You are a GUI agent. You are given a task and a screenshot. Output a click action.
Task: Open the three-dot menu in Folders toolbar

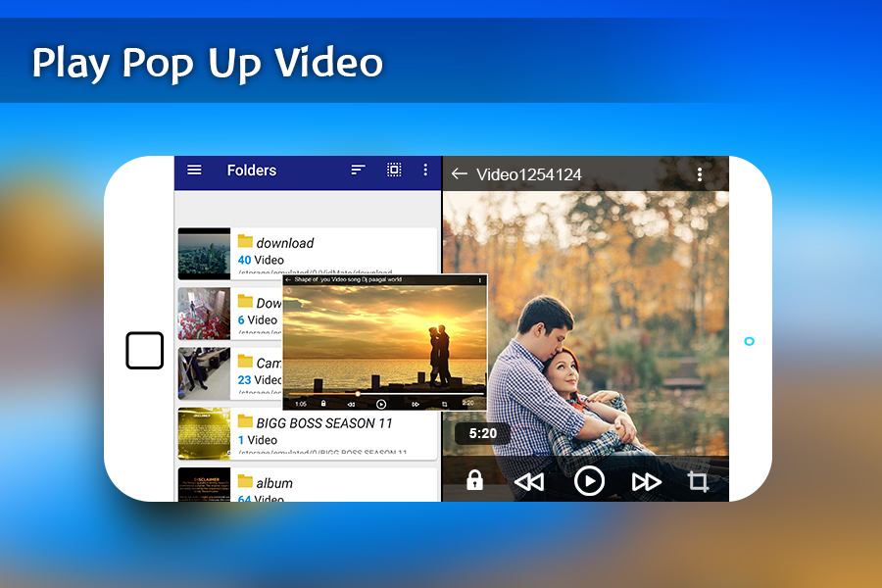[x=425, y=170]
